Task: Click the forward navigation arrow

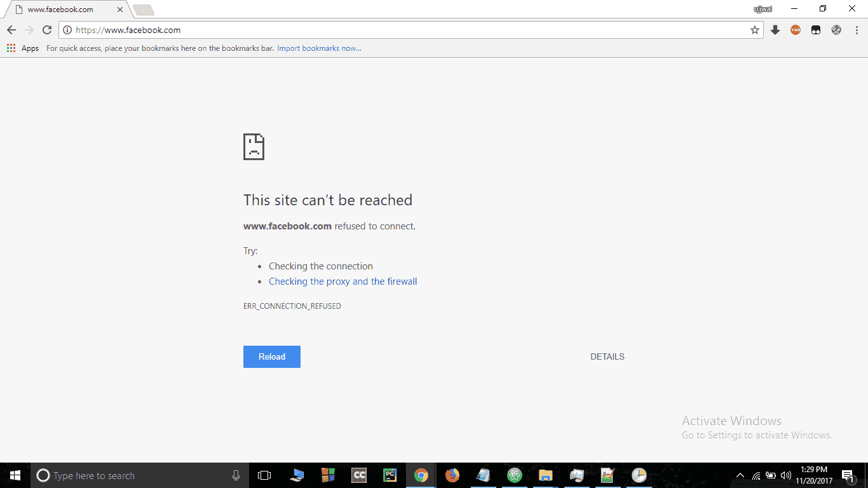Action: (x=29, y=30)
